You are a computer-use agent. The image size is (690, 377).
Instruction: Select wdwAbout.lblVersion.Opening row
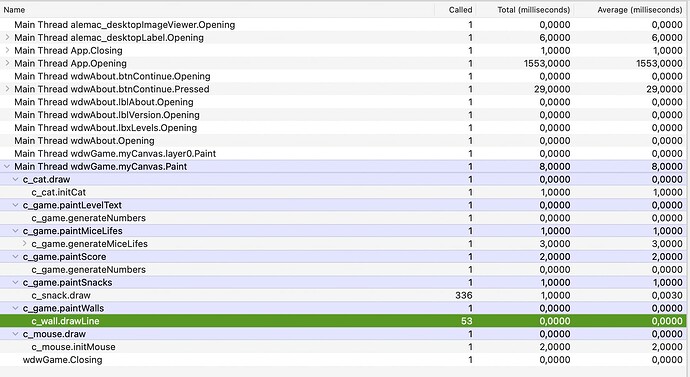click(x=343, y=115)
